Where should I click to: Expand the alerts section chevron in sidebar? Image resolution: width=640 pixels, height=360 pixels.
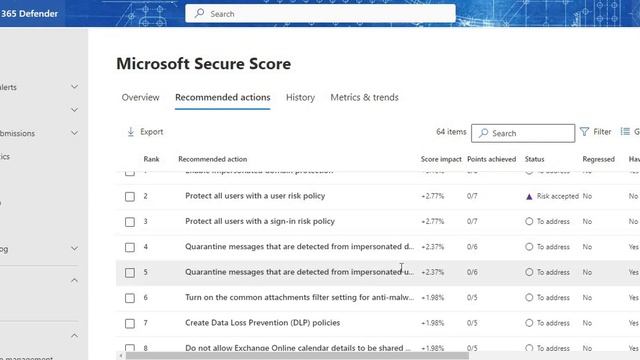pos(74,87)
